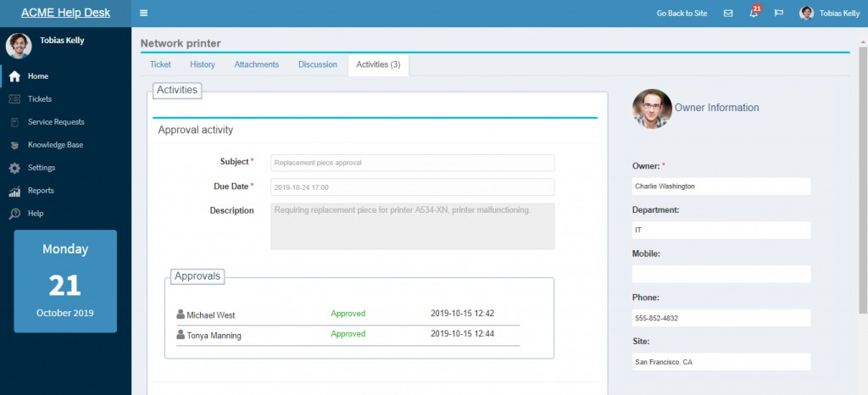Click the Description text area
This screenshot has height=395, width=868.
click(413, 226)
